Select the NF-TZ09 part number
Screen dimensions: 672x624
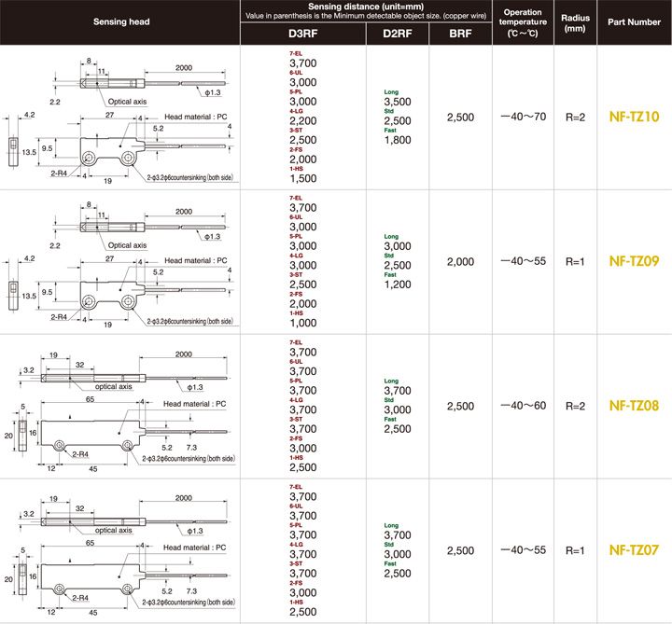point(634,261)
